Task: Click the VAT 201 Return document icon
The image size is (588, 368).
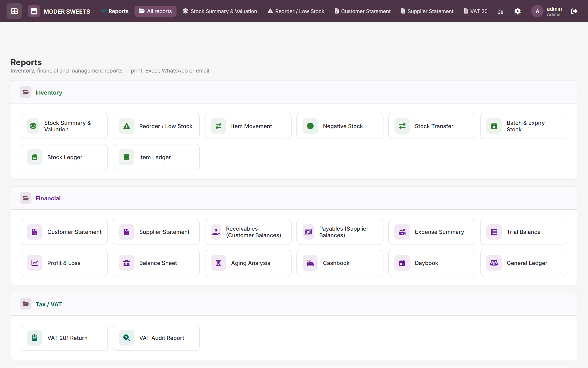Action: tap(35, 338)
